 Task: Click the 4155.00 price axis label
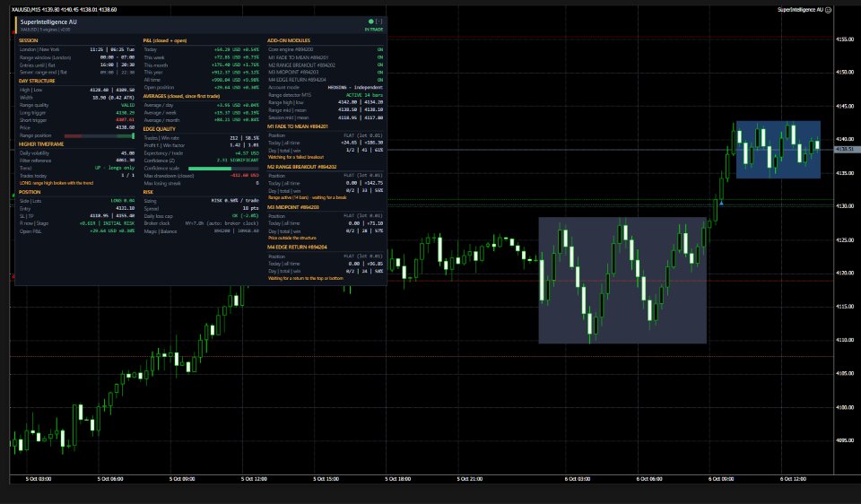845,39
